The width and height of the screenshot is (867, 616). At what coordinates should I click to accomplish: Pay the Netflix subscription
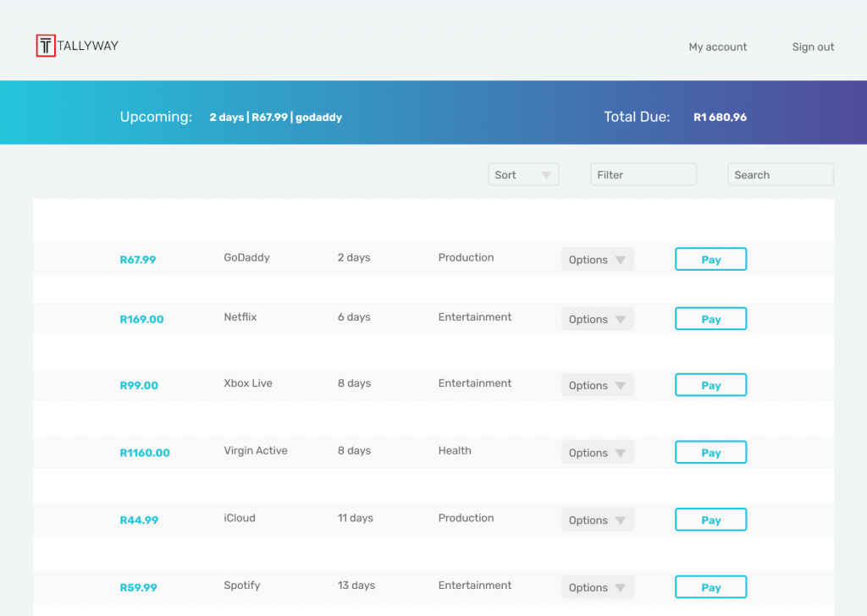[710, 319]
